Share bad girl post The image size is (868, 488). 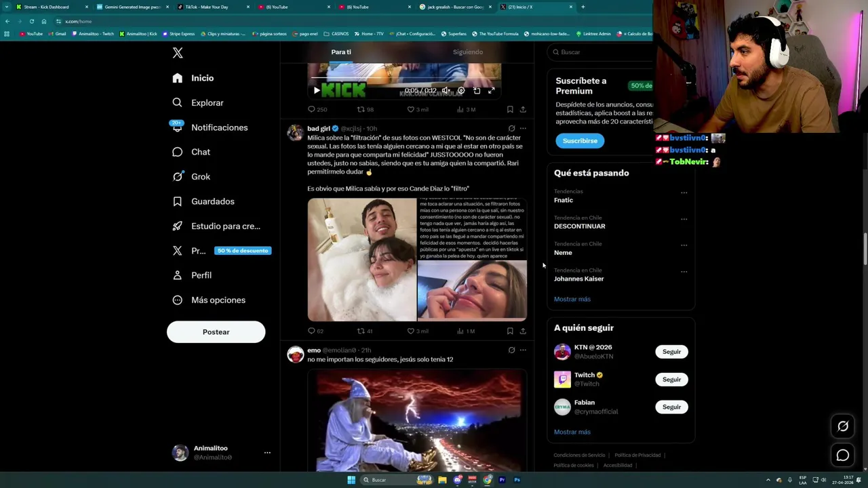click(523, 331)
